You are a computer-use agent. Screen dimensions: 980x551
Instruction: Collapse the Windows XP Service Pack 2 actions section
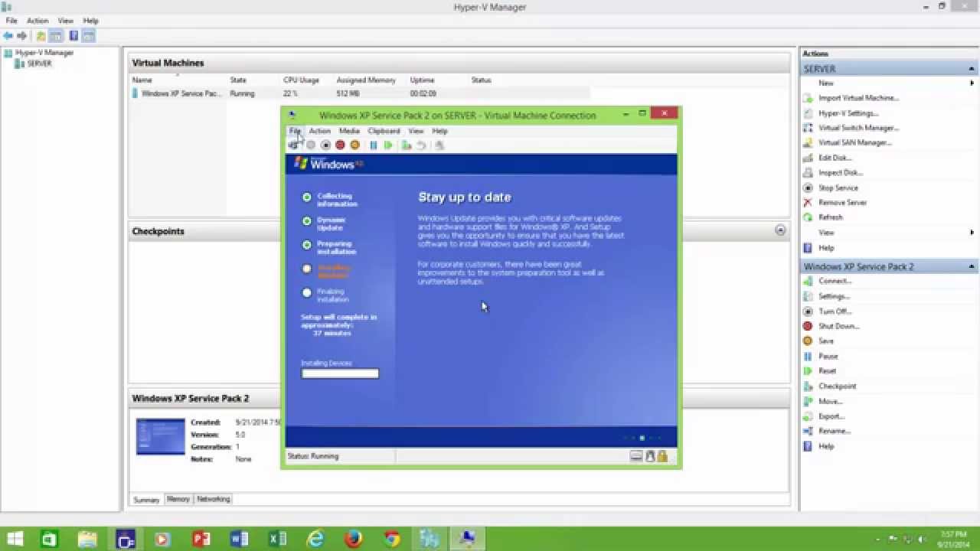pyautogui.click(x=972, y=266)
